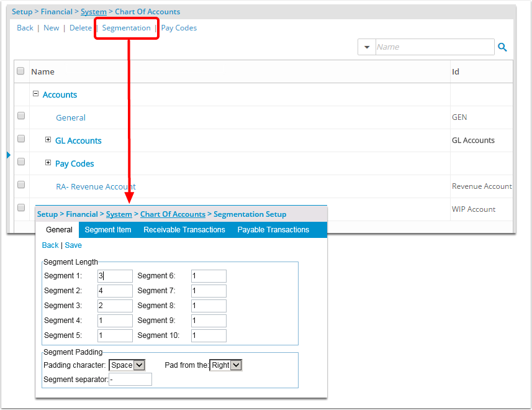The width and height of the screenshot is (532, 410).
Task: Select the Pay Codes row checkbox
Action: pos(21,162)
